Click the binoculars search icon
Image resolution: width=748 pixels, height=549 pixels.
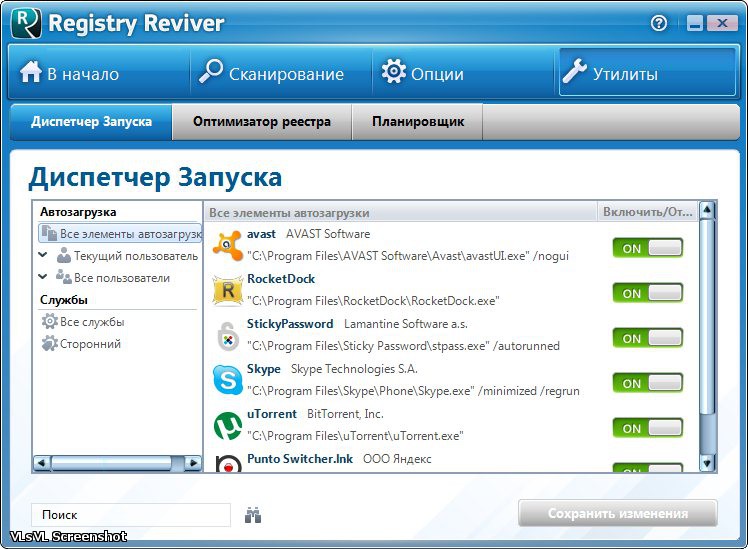(253, 515)
